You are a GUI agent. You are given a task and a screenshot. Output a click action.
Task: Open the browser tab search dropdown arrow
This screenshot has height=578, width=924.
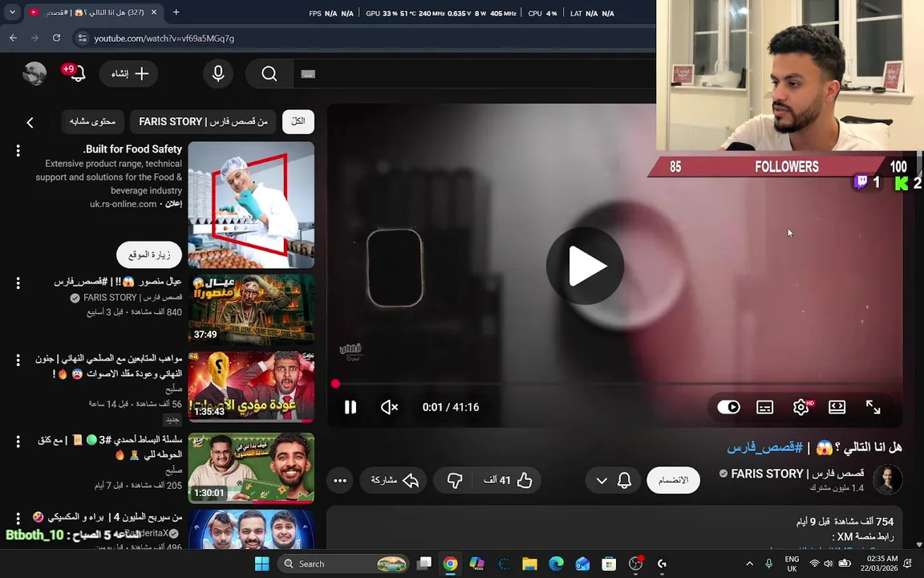tap(12, 12)
